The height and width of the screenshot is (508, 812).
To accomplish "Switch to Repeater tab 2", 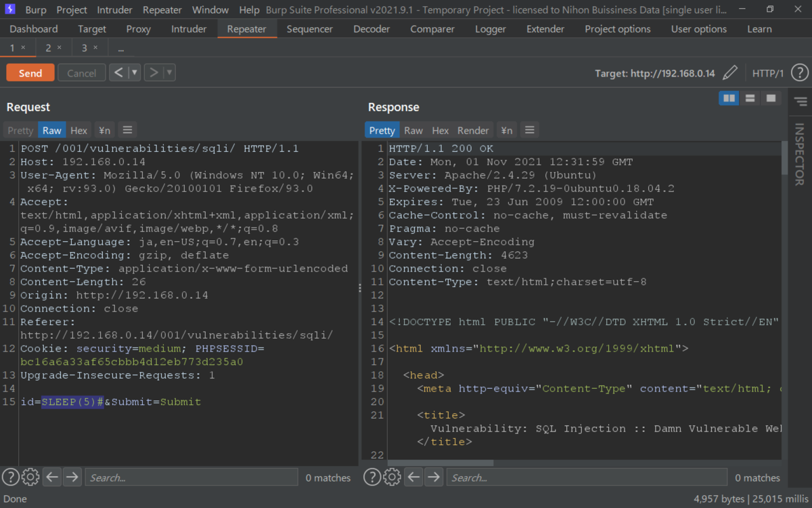I will pos(49,48).
